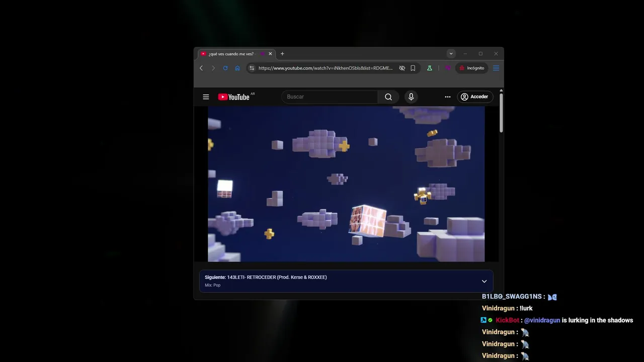
Task: Reload the page
Action: pos(225,68)
